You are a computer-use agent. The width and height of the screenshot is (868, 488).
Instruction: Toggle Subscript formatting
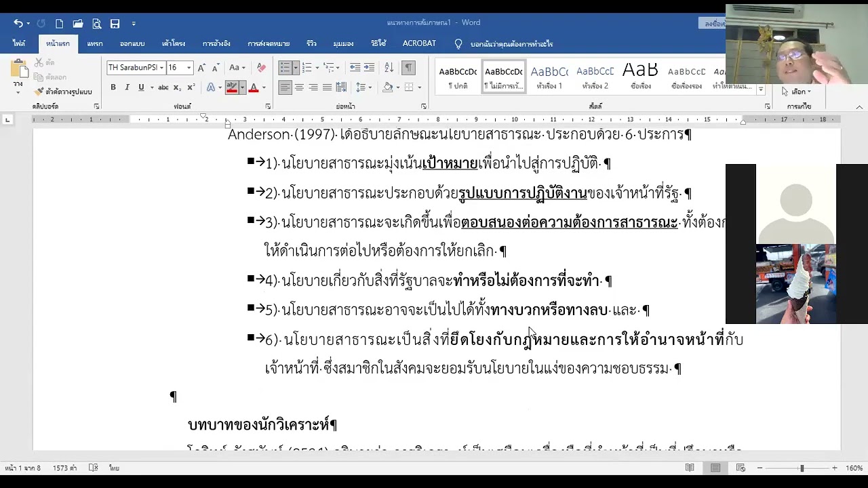tap(177, 87)
